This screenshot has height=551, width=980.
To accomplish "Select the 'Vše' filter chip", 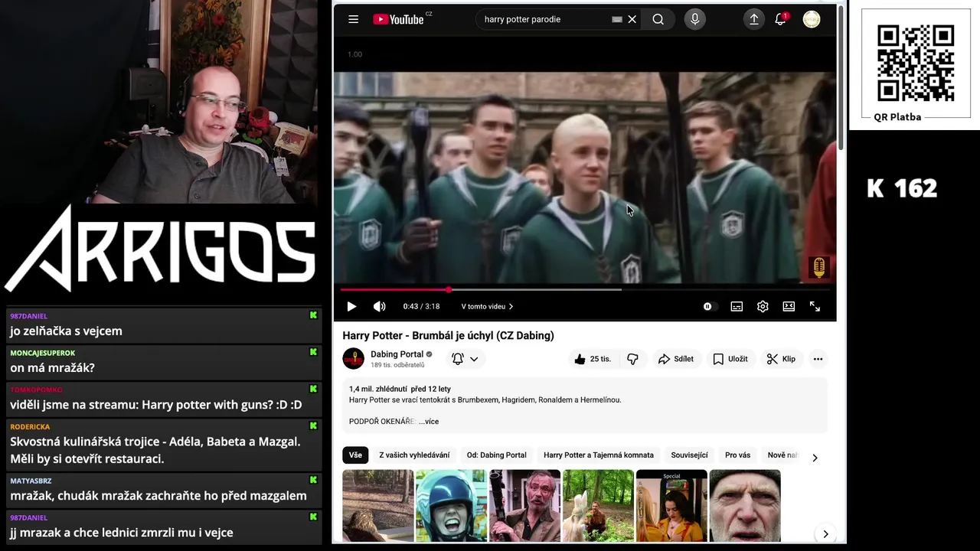I will pyautogui.click(x=355, y=455).
